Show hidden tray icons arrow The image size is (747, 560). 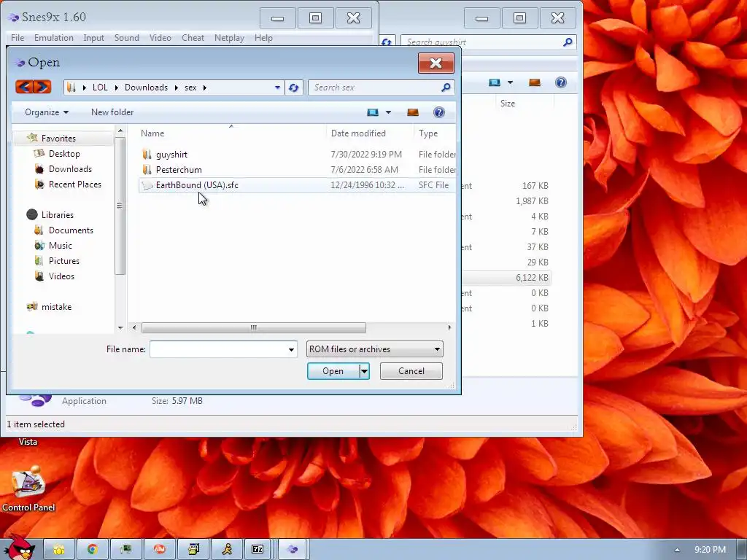point(677,550)
